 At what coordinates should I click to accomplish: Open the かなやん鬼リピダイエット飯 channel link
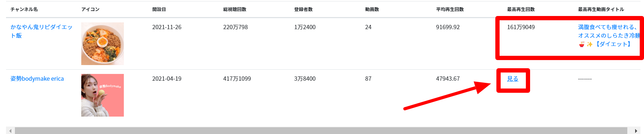(41, 31)
